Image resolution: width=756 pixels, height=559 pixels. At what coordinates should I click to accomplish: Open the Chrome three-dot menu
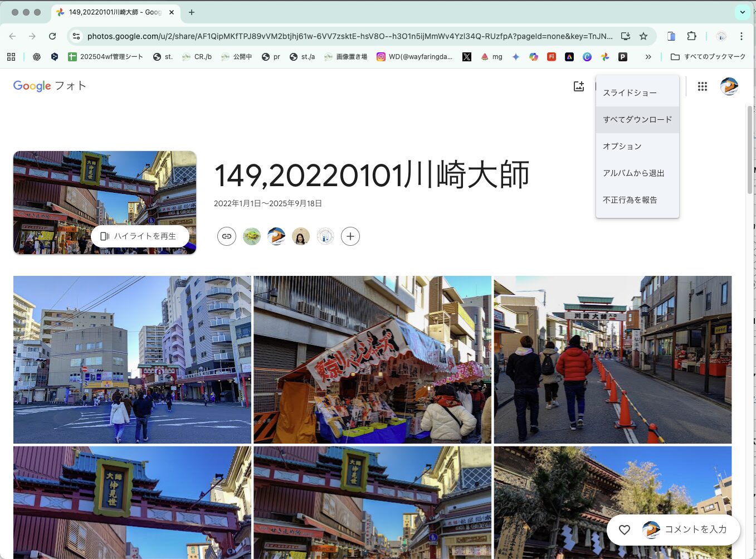pos(741,36)
